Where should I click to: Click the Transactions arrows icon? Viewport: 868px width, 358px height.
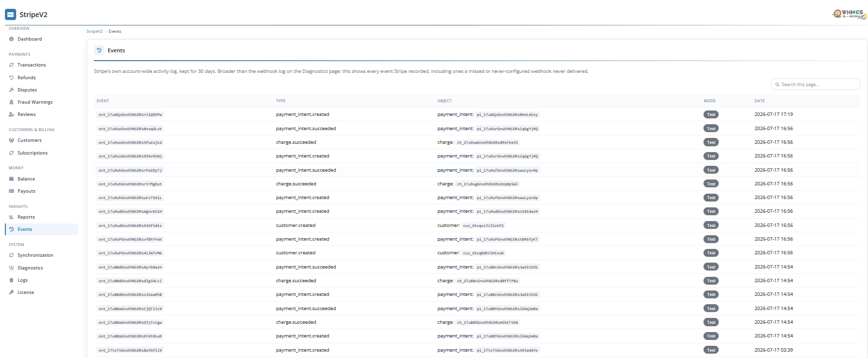(11, 65)
